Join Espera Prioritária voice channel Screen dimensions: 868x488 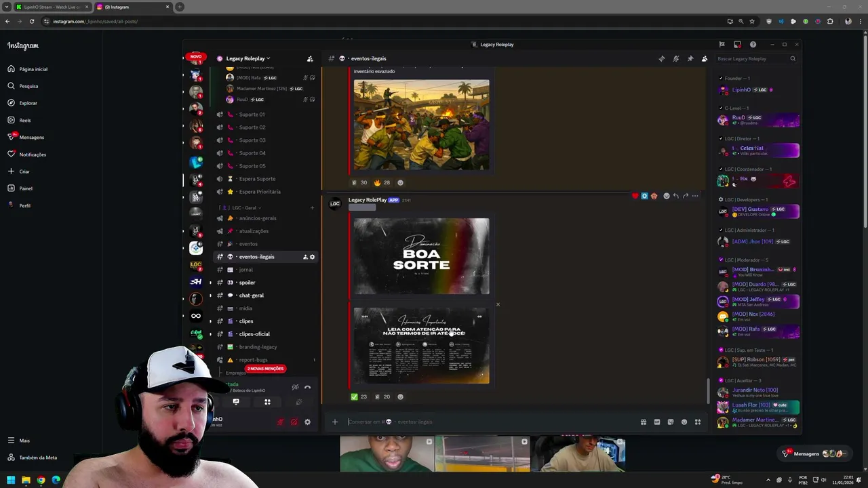point(266,192)
